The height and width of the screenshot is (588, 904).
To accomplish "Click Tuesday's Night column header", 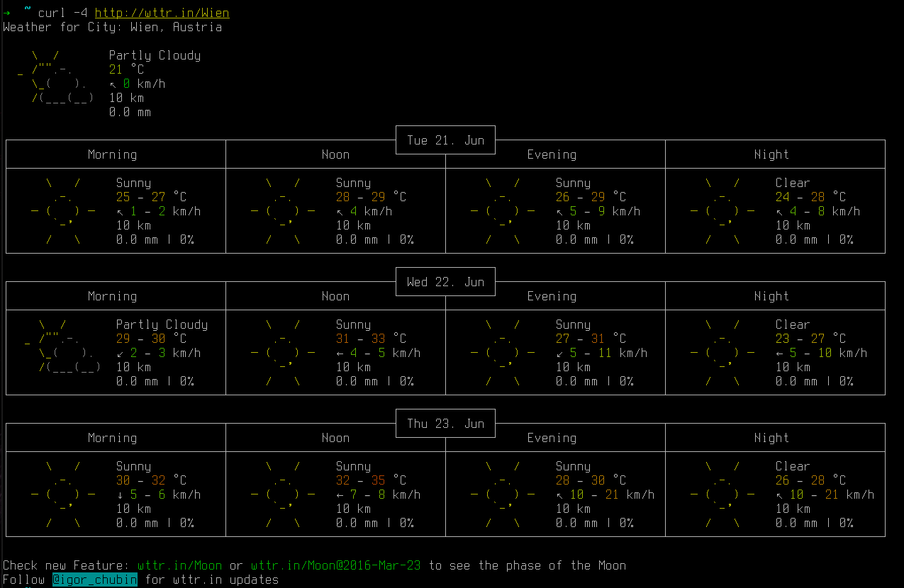I will pyautogui.click(x=772, y=154).
